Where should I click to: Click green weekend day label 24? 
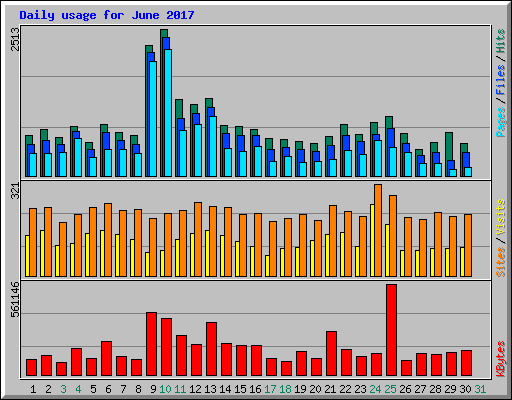375,389
